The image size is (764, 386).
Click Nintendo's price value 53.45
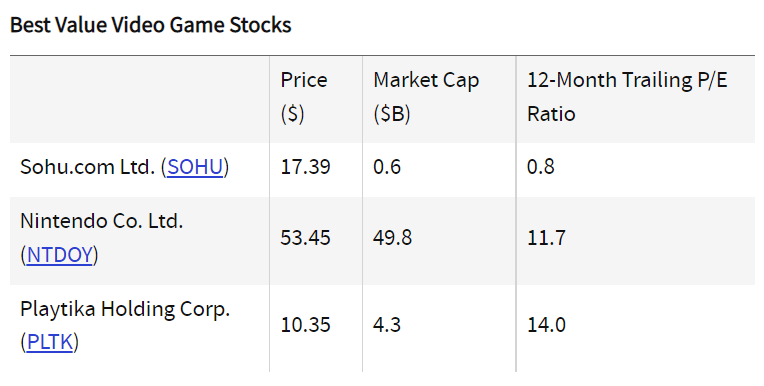(x=305, y=238)
